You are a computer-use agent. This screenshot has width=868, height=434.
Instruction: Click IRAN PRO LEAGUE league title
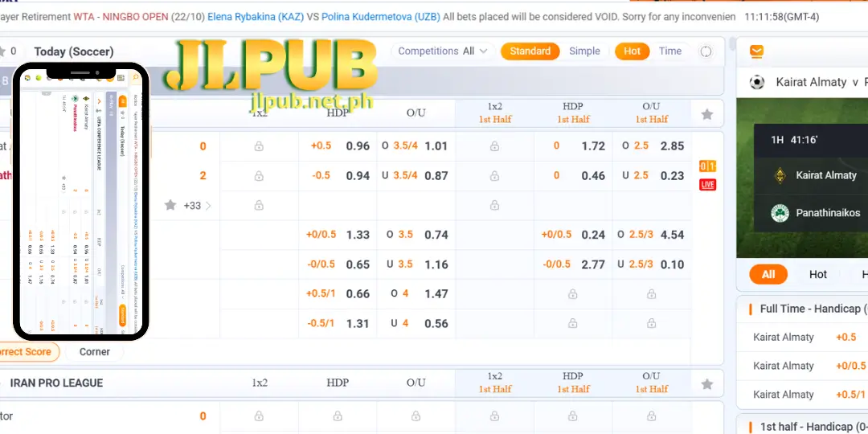coord(56,383)
